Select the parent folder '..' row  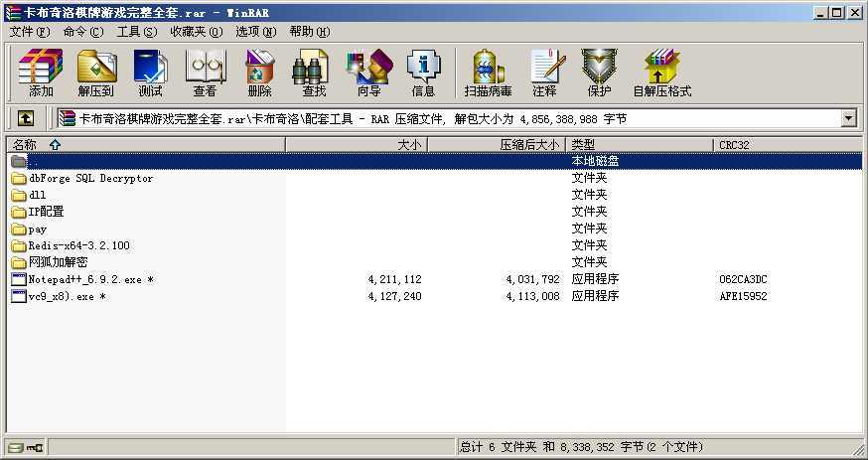pos(435,161)
